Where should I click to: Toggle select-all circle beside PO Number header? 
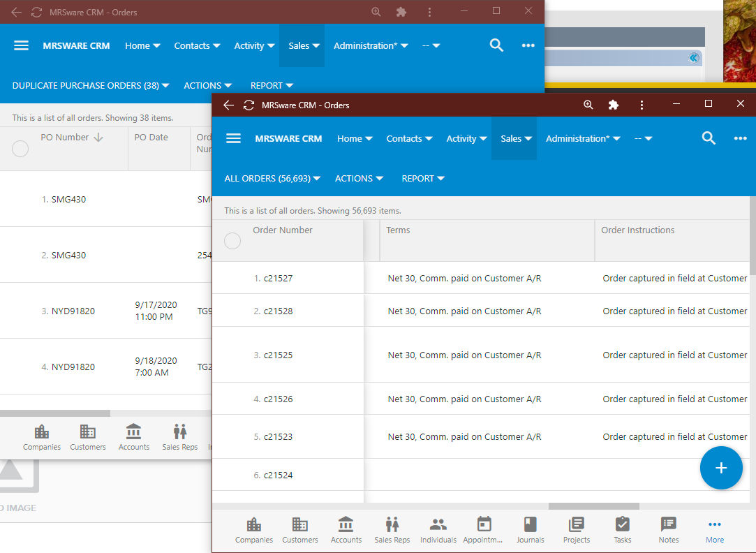pyautogui.click(x=20, y=148)
